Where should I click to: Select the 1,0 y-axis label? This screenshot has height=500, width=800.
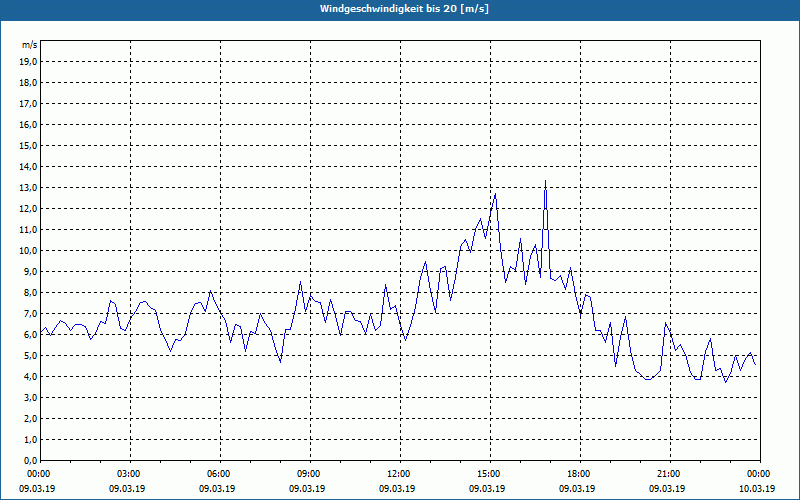point(30,440)
